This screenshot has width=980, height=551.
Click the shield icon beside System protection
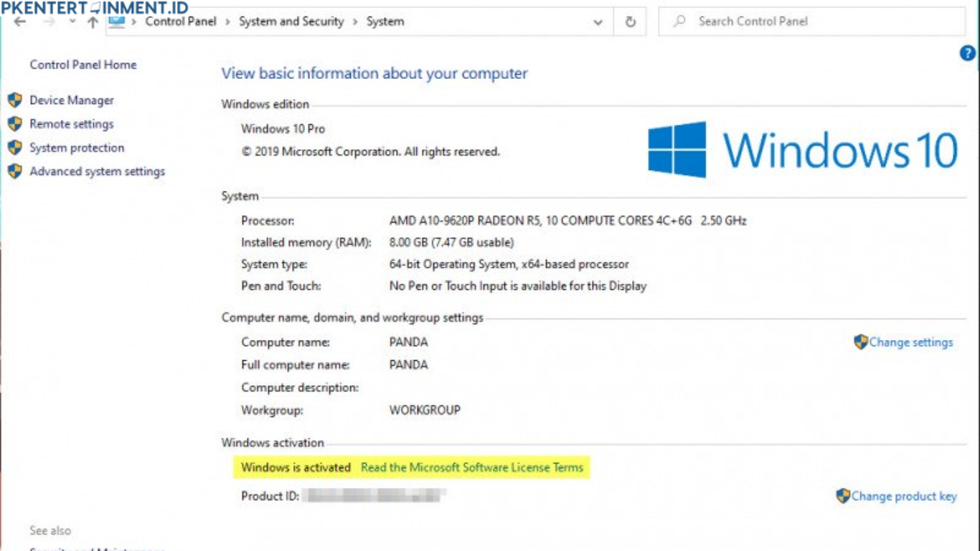tap(15, 148)
